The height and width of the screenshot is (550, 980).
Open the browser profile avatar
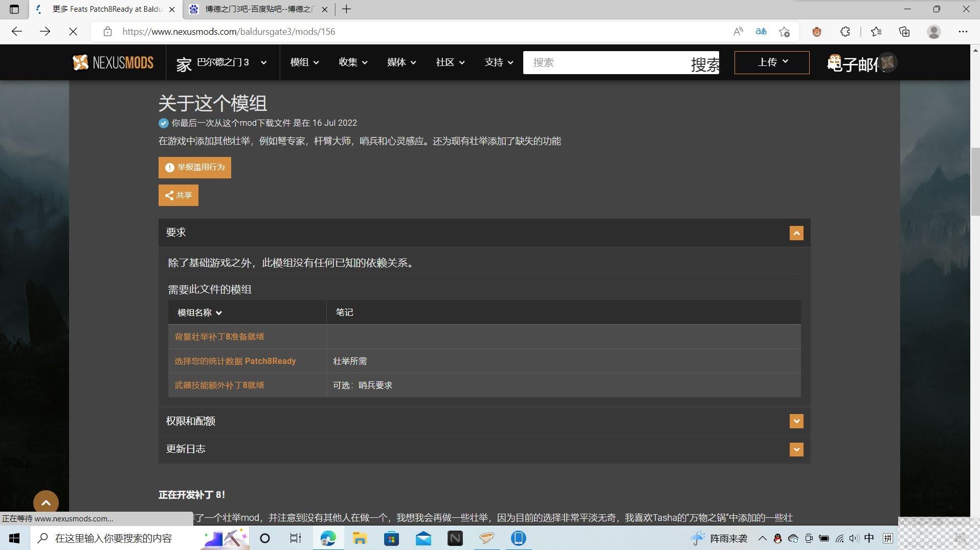pyautogui.click(x=934, y=32)
